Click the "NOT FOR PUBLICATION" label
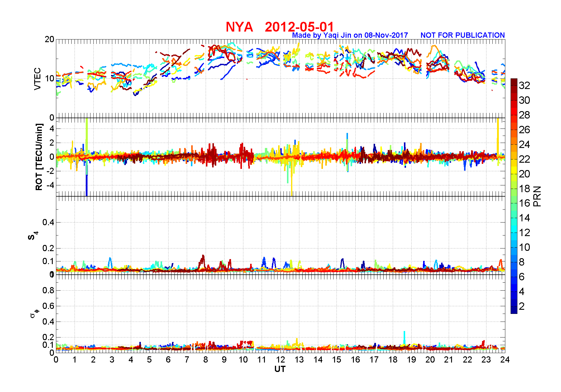This screenshot has width=561, height=392. (463, 35)
